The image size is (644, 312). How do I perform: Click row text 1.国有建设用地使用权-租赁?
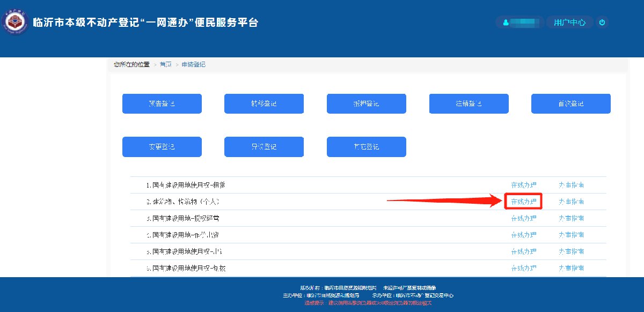pyautogui.click(x=186, y=185)
